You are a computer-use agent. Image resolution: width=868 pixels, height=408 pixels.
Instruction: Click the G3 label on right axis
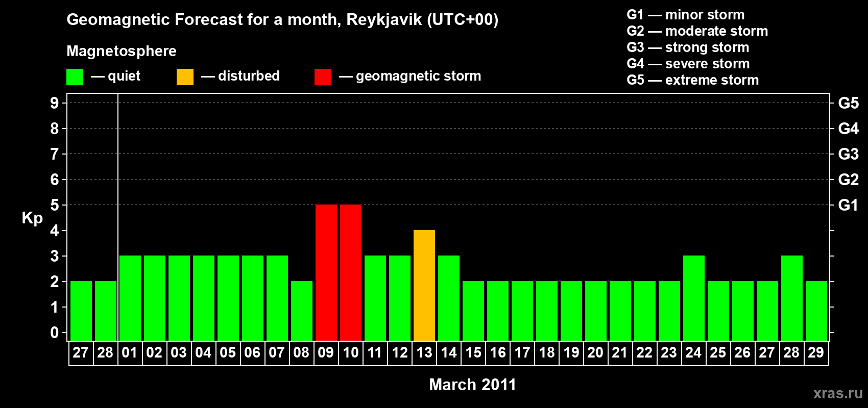(848, 154)
